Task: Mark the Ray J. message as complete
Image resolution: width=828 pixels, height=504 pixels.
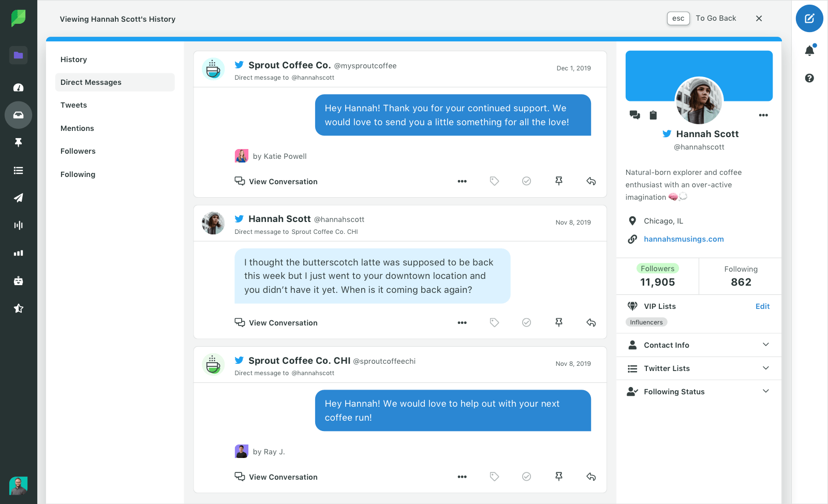Action: point(526,477)
